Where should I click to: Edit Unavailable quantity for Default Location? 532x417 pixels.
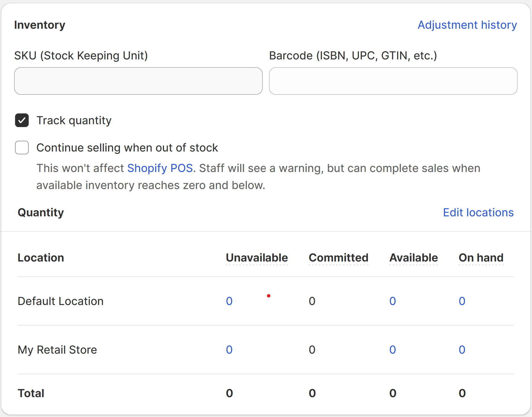pyautogui.click(x=229, y=301)
